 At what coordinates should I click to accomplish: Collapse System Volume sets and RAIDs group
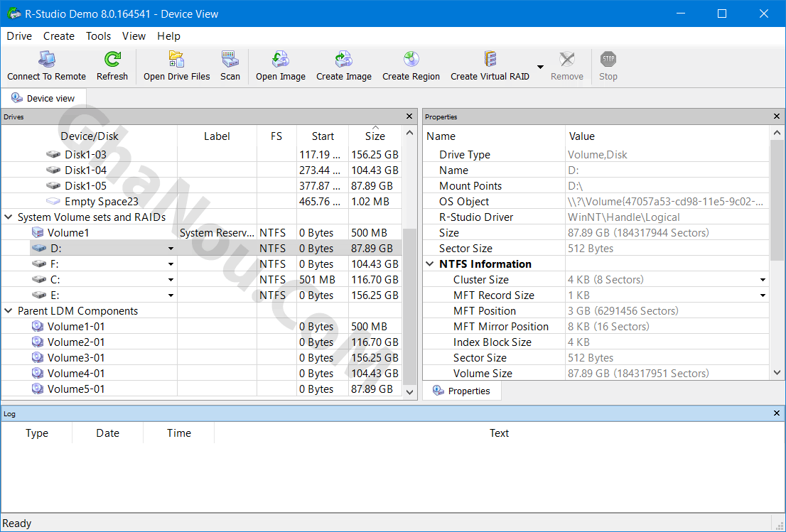[x=9, y=217]
